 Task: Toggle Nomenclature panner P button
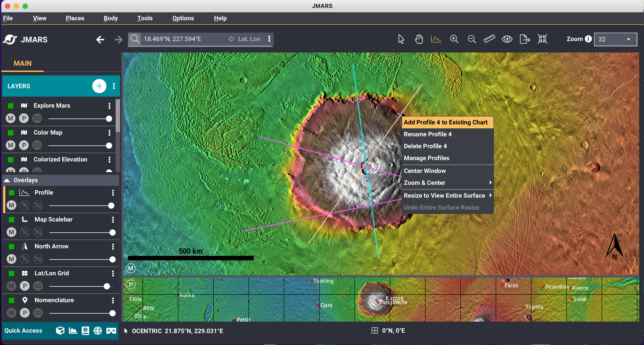[x=25, y=313]
